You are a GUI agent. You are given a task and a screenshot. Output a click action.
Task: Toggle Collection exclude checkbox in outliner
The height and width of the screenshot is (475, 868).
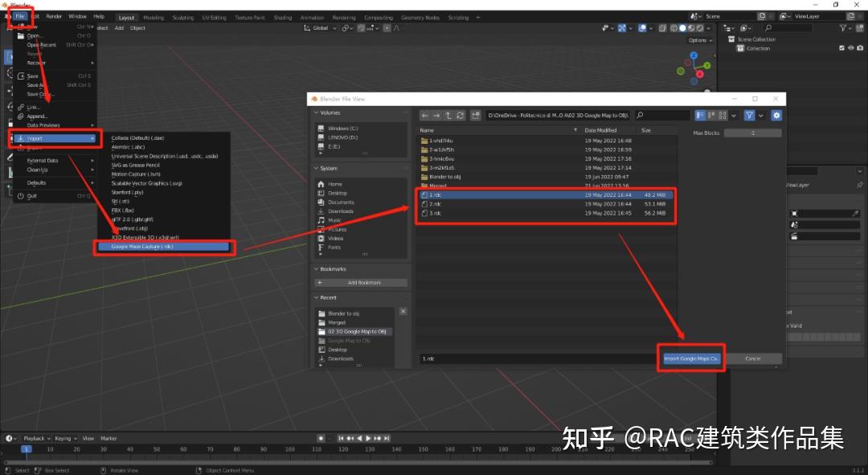(x=841, y=48)
